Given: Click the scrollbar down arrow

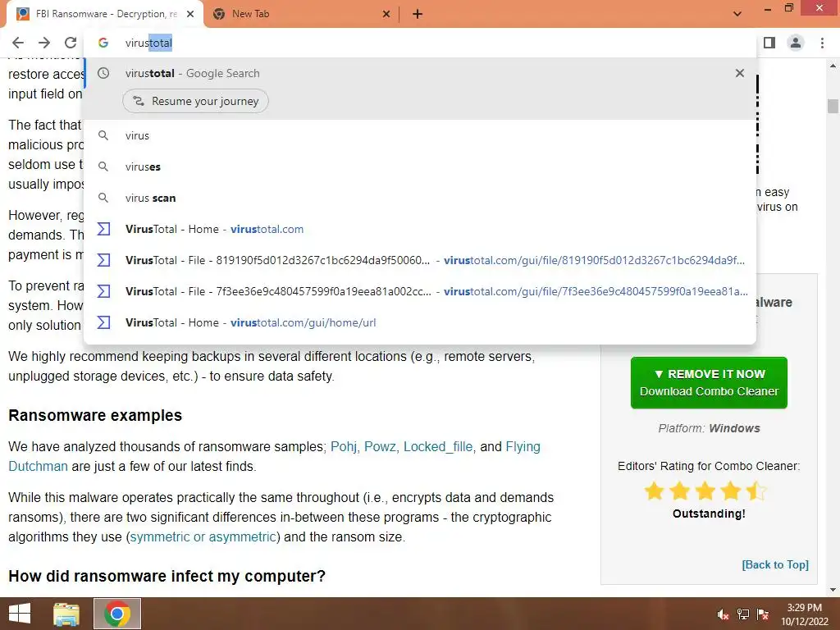Looking at the screenshot, I should click(833, 590).
